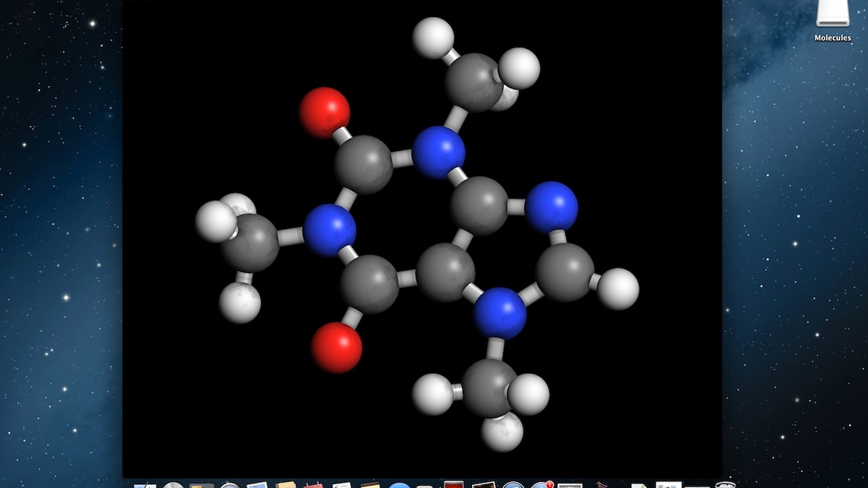
Task: Select the hydrogen right of the top methyl carbon
Action: pyautogui.click(x=519, y=68)
